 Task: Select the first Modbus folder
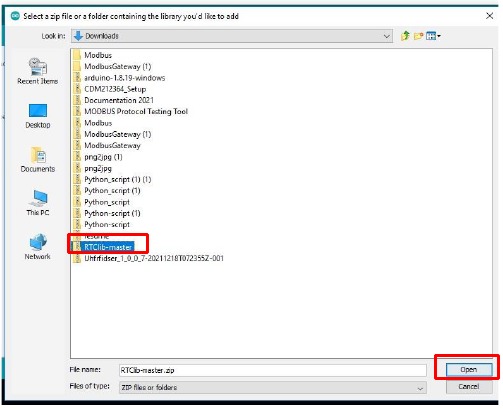click(92, 55)
